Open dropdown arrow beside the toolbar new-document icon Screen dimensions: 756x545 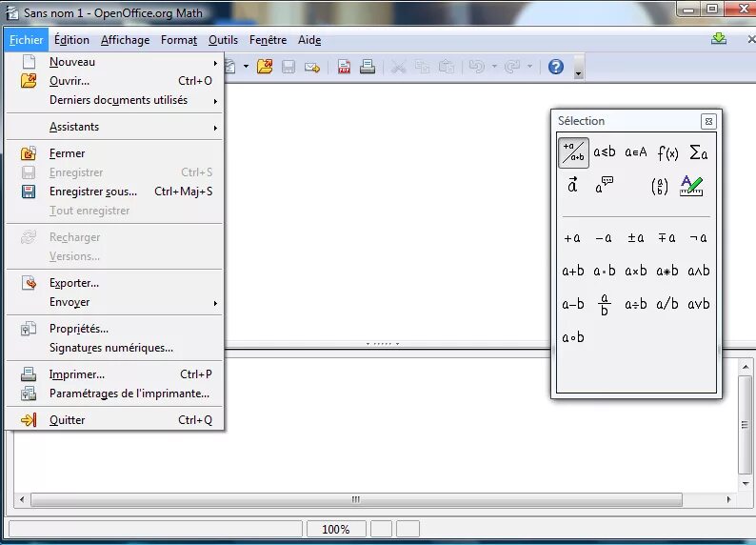246,67
